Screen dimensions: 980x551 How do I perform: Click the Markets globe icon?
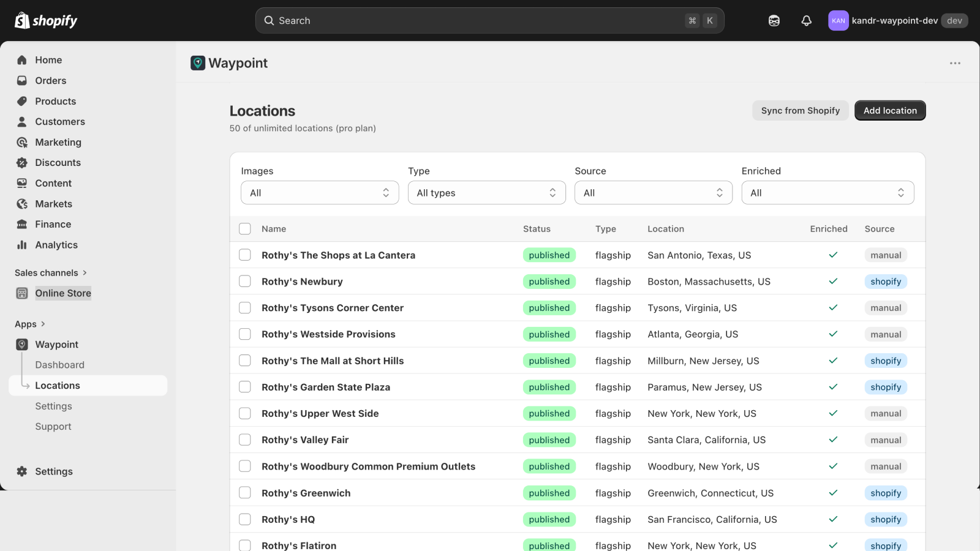tap(22, 204)
